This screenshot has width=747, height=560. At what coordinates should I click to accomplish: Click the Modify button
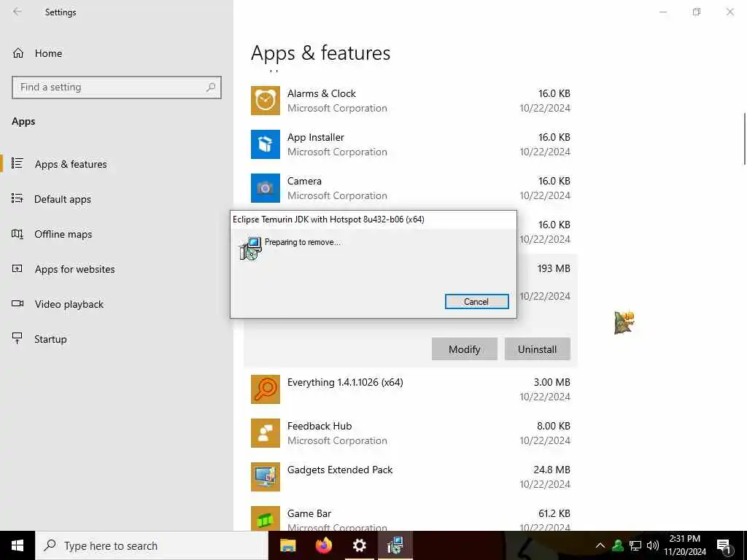point(465,349)
